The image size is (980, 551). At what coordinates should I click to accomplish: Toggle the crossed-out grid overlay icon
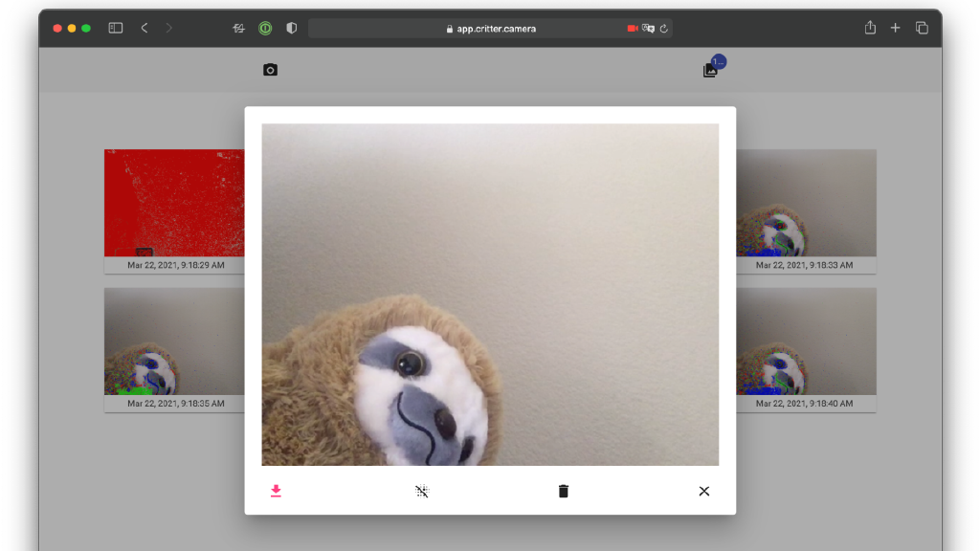[x=422, y=491]
